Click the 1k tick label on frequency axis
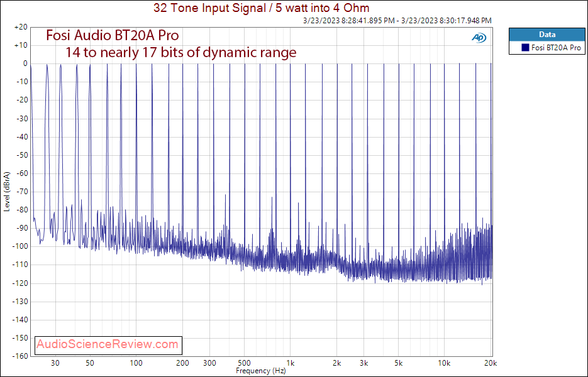Screen dimensions: 588x377 click(x=291, y=363)
